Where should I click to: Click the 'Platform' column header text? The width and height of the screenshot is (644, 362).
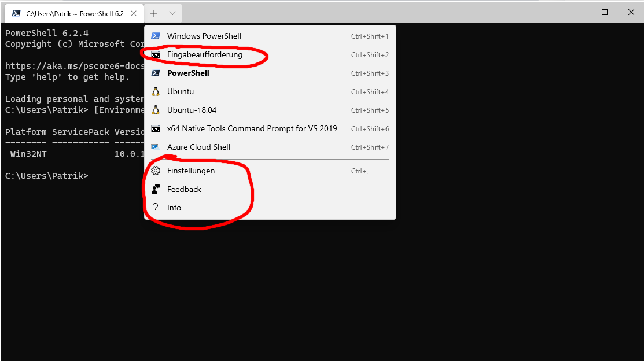26,132
